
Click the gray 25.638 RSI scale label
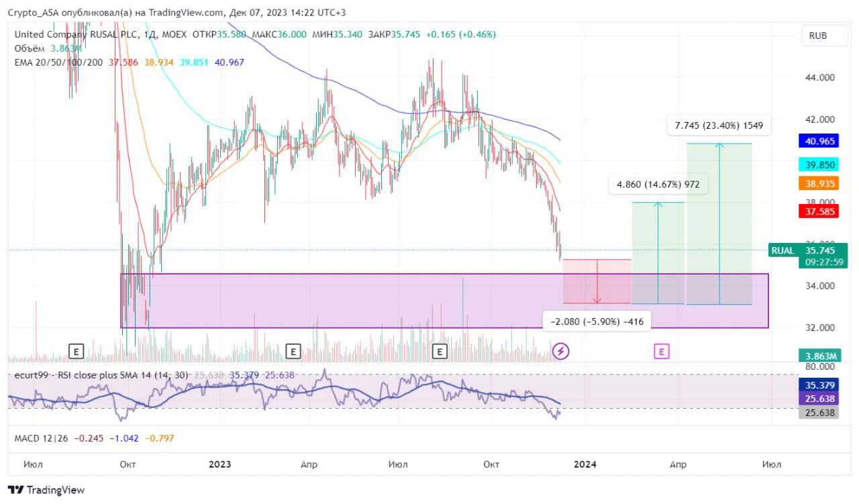pos(818,413)
